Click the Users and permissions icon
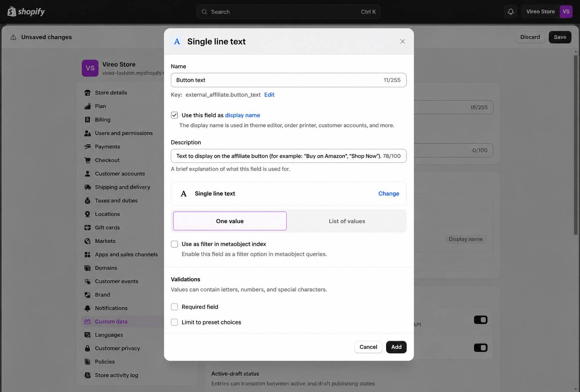Image resolution: width=580 pixels, height=392 pixels. 87,133
